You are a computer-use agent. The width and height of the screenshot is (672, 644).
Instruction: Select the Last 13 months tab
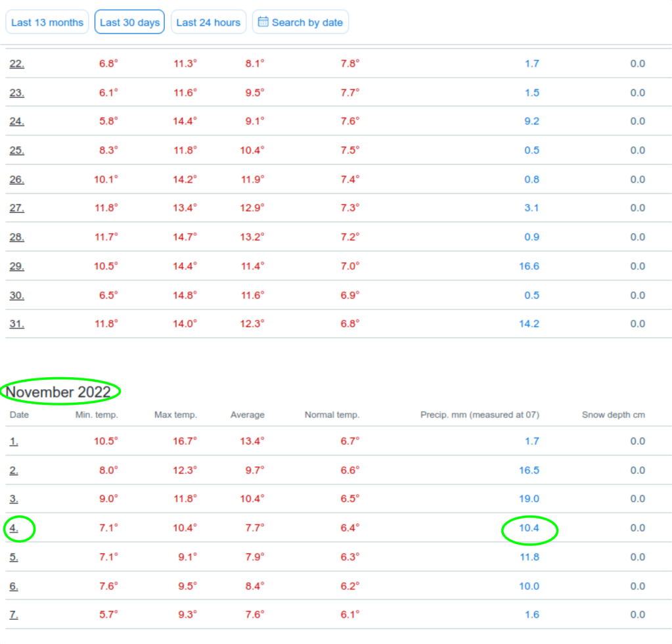click(47, 22)
